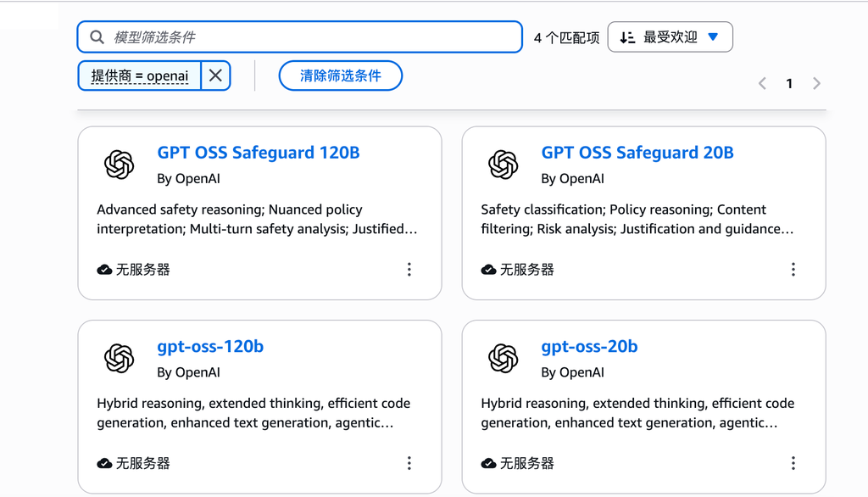Click the serverless cloud icon on gpt-oss-20b card

tap(488, 464)
